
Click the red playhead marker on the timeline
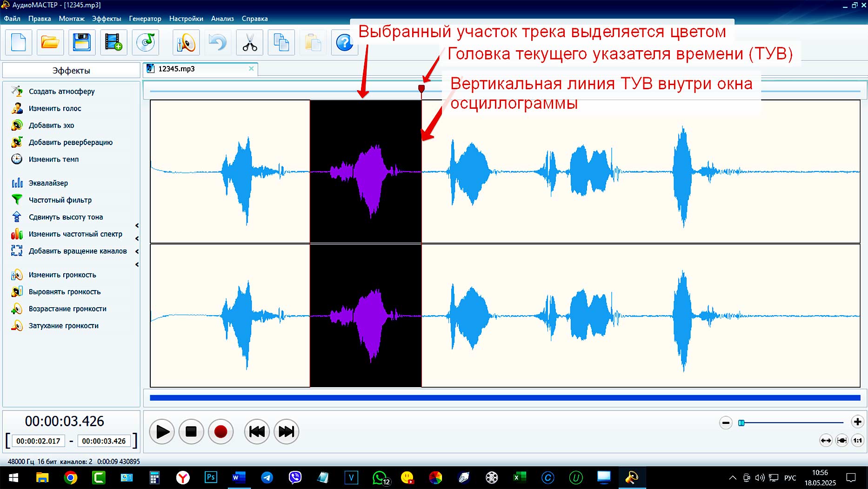[421, 88]
